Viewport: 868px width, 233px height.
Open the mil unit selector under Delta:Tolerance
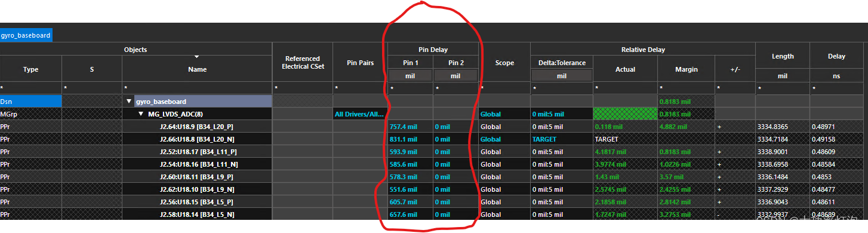click(562, 76)
